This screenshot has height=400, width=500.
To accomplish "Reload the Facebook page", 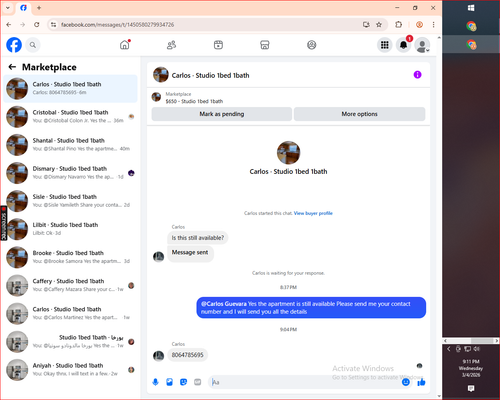I will (x=37, y=24).
